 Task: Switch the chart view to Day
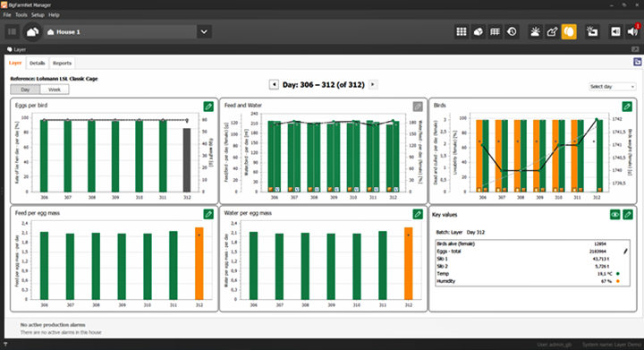coord(25,90)
